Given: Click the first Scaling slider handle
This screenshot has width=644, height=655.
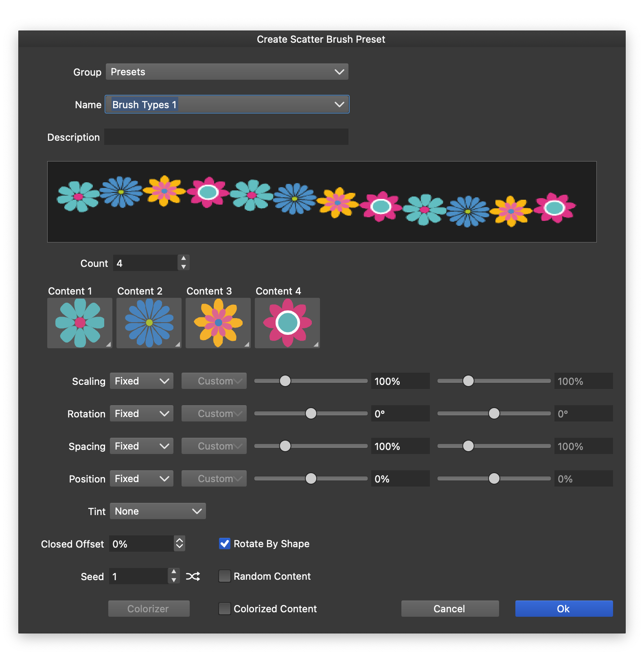Looking at the screenshot, I should 285,381.
